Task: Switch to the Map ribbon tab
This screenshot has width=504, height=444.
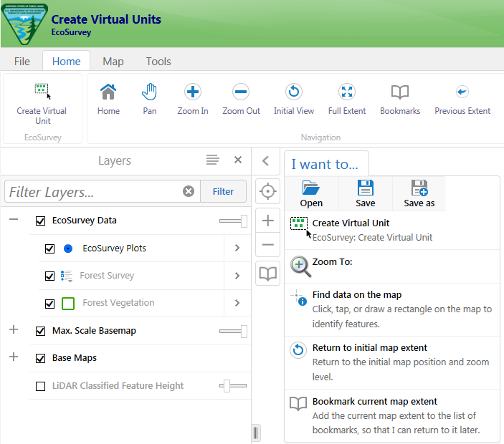Action: [x=113, y=61]
